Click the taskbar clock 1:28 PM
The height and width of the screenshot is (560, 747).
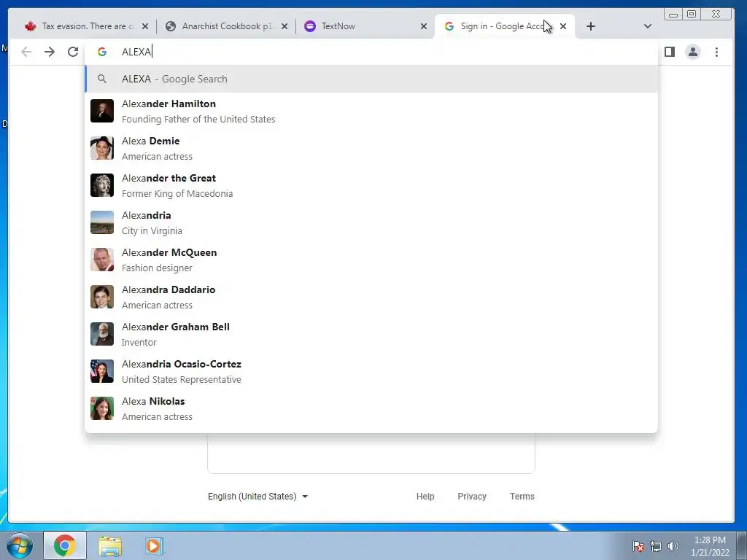pos(710,546)
